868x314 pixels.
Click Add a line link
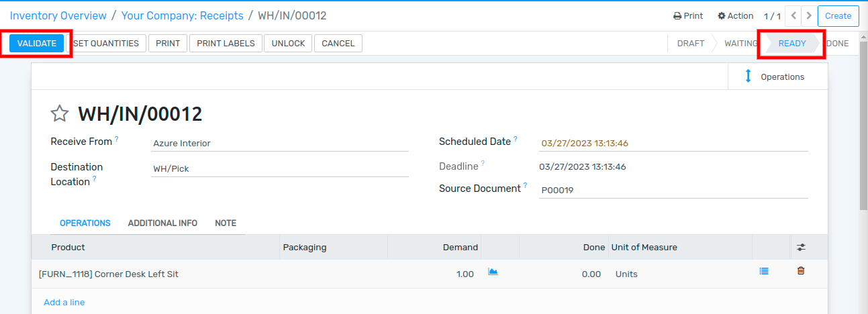(x=64, y=302)
